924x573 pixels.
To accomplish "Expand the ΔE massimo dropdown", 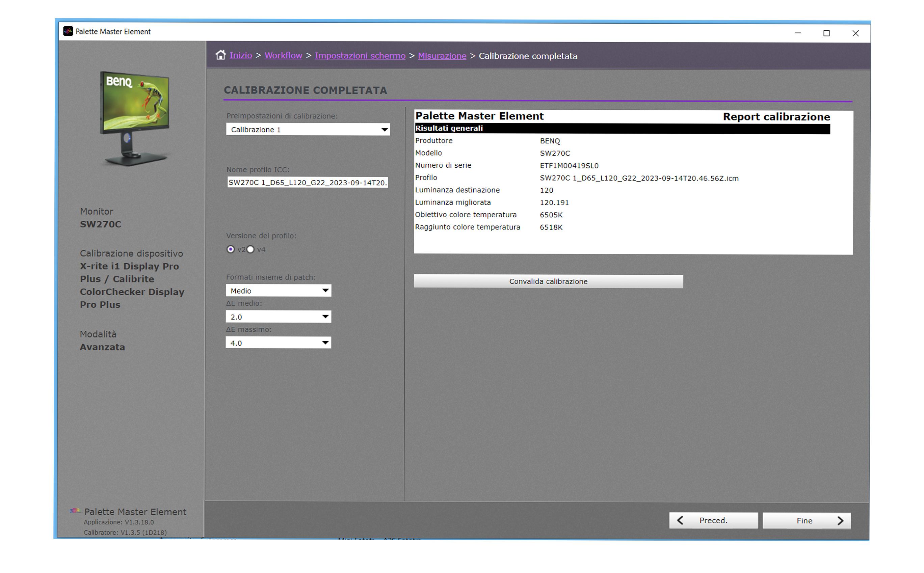I will [x=278, y=343].
